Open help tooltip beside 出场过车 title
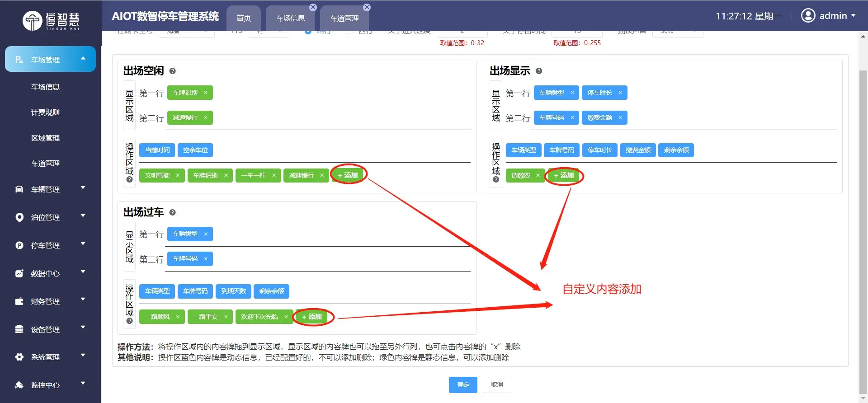 point(172,212)
